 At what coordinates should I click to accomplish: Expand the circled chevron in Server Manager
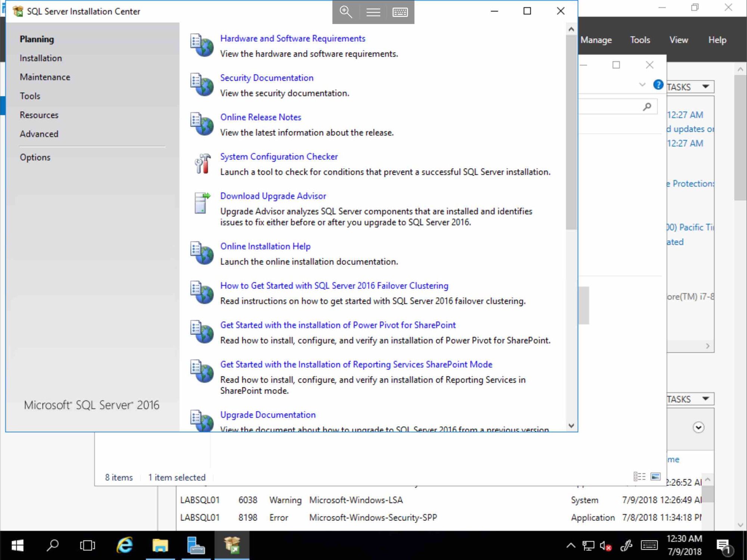click(698, 427)
